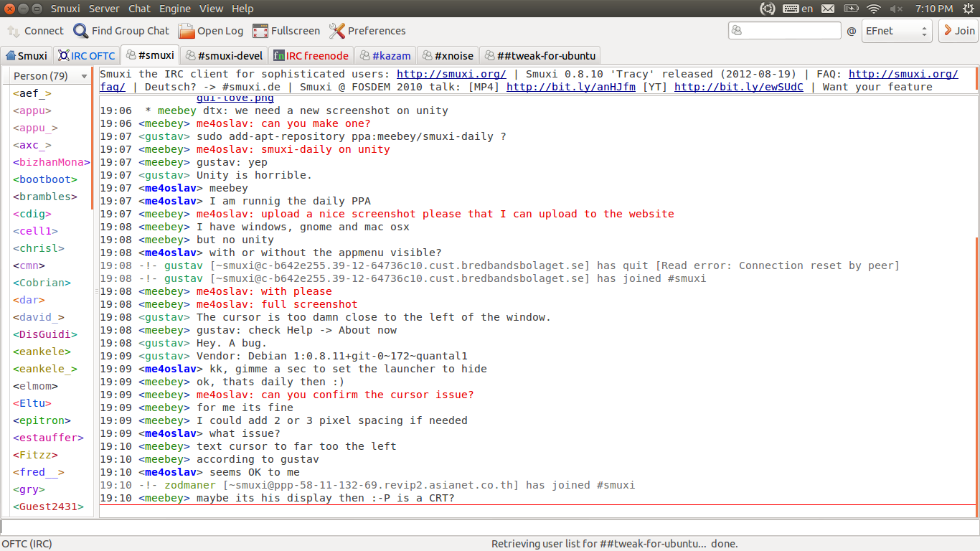Switch to the #smuxi-devel tab
Image resolution: width=980 pixels, height=551 pixels.
(x=224, y=55)
